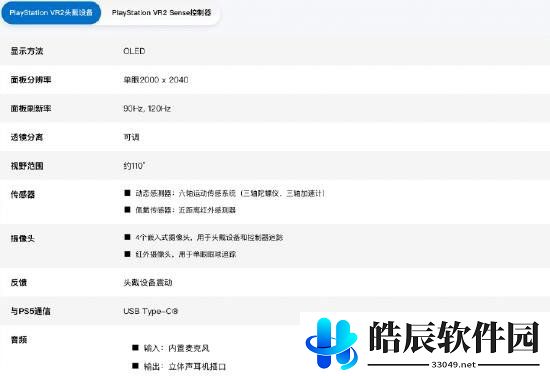The width and height of the screenshot is (550, 376).
Task: Click the 单眼2000 x 2040 value
Action: 156,80
